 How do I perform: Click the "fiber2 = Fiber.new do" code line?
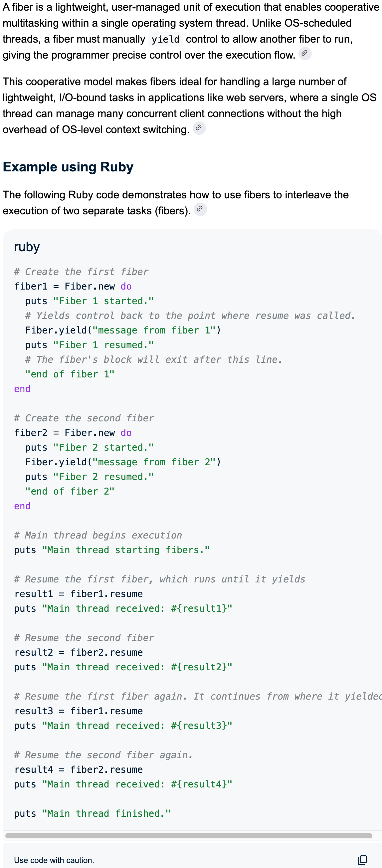(x=73, y=433)
